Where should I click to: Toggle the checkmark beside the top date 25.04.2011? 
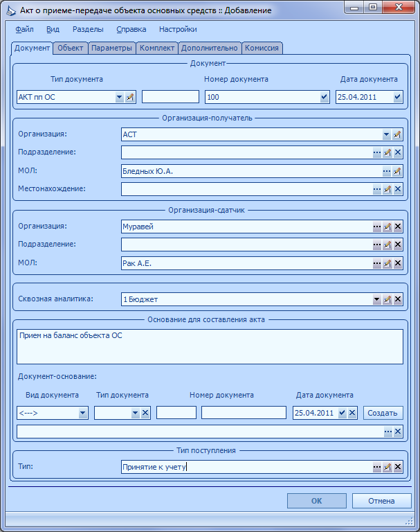click(x=398, y=98)
